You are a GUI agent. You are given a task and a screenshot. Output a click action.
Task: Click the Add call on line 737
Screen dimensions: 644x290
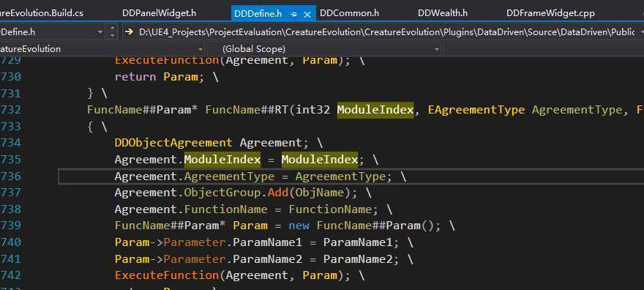coord(278,193)
